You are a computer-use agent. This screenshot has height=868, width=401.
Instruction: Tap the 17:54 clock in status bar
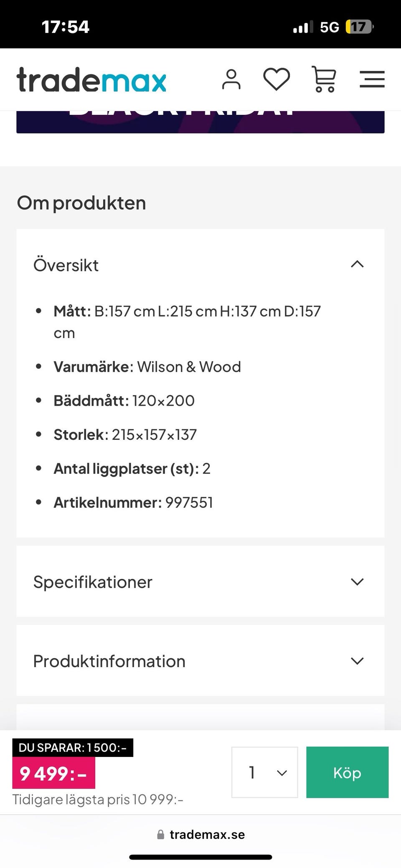click(66, 27)
